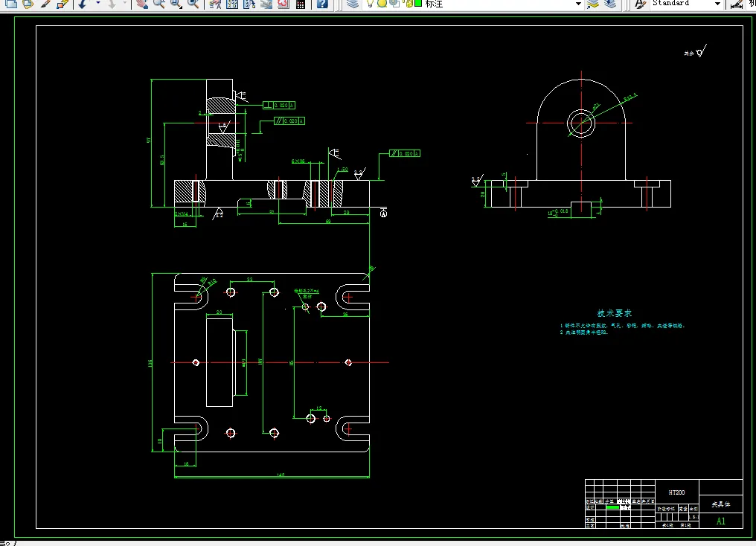Screen dimensions: 756x546
Task: Toggle layer freeze sun icon
Action: pos(382,4)
